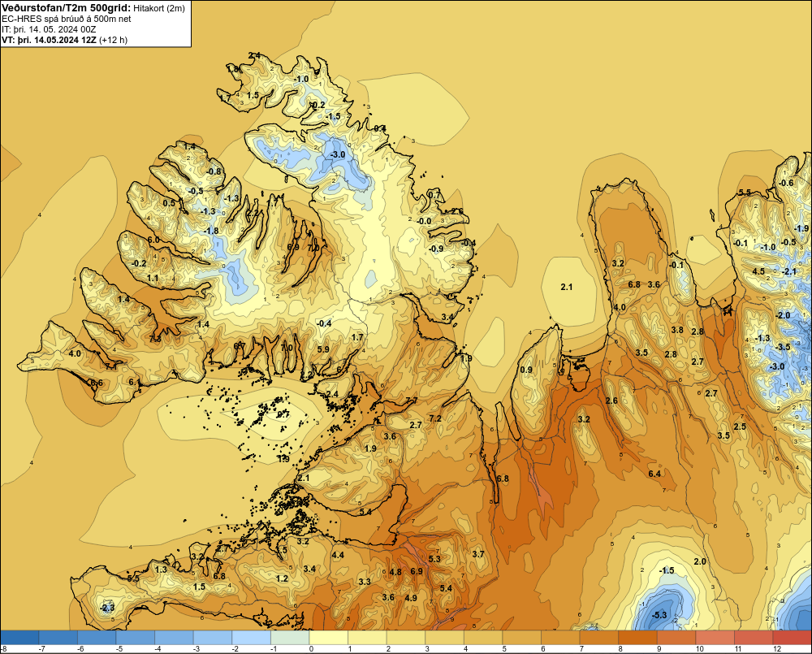Click the 1.1 temperature value
Viewport: 812px width, 654px height.
click(153, 279)
